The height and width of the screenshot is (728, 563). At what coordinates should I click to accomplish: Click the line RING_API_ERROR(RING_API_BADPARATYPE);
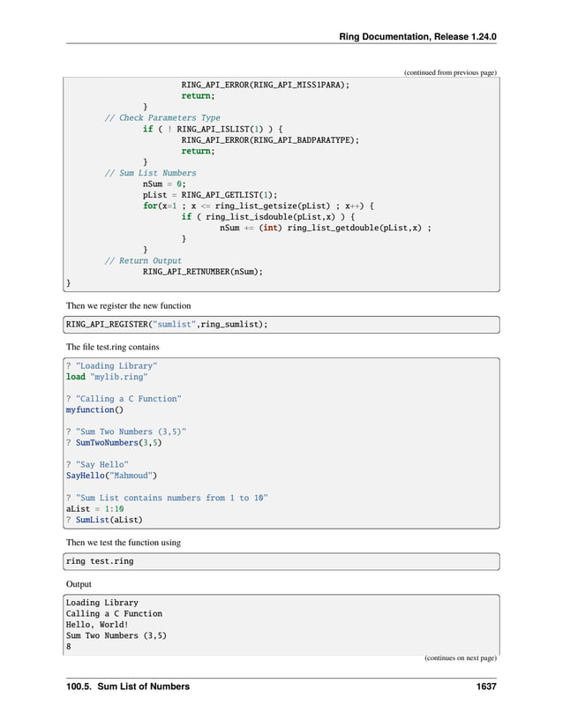pyautogui.click(x=270, y=140)
